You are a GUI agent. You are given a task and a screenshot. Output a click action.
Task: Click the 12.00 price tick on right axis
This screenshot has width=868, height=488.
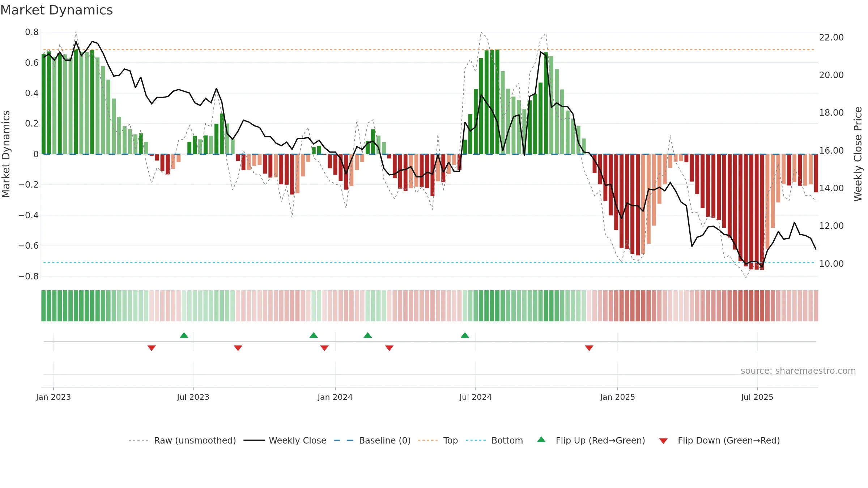[x=831, y=226]
